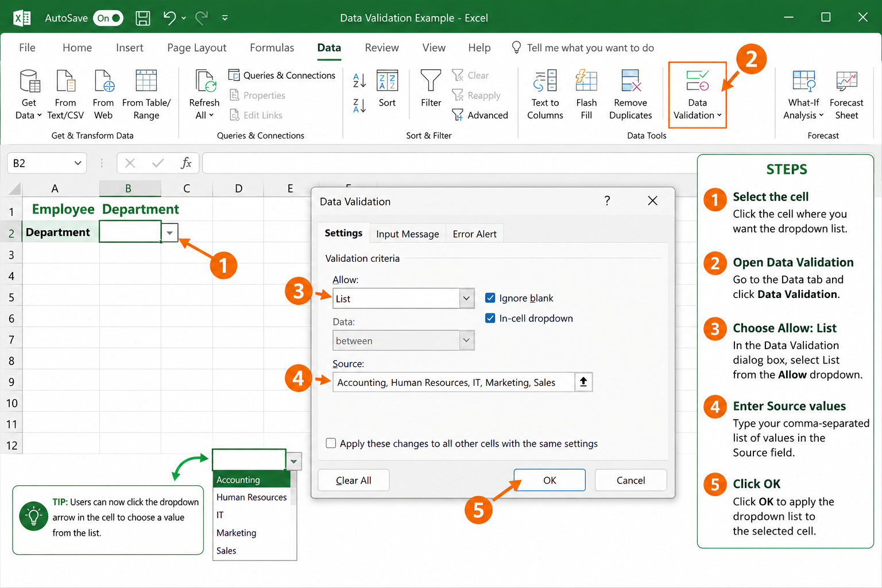This screenshot has height=588, width=882.
Task: Open What-If Analysis menu
Action: coord(803,94)
